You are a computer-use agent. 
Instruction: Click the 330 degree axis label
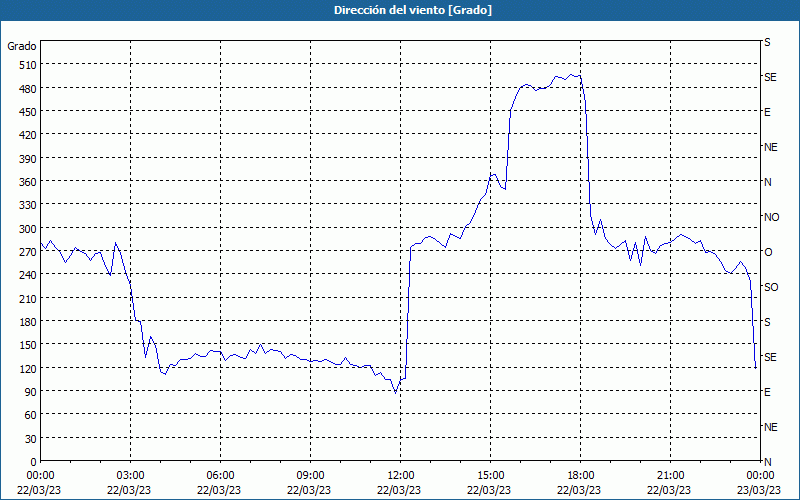(x=28, y=205)
